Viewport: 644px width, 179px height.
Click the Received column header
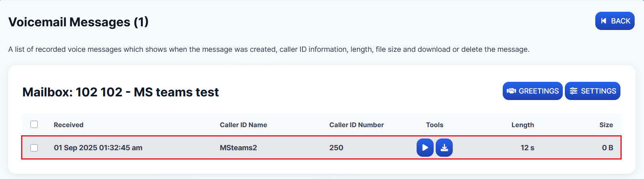pyautogui.click(x=69, y=125)
